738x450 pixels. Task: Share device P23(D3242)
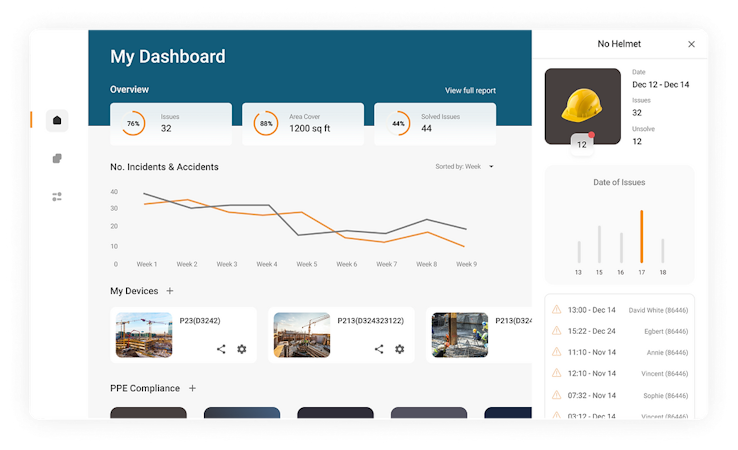221,349
